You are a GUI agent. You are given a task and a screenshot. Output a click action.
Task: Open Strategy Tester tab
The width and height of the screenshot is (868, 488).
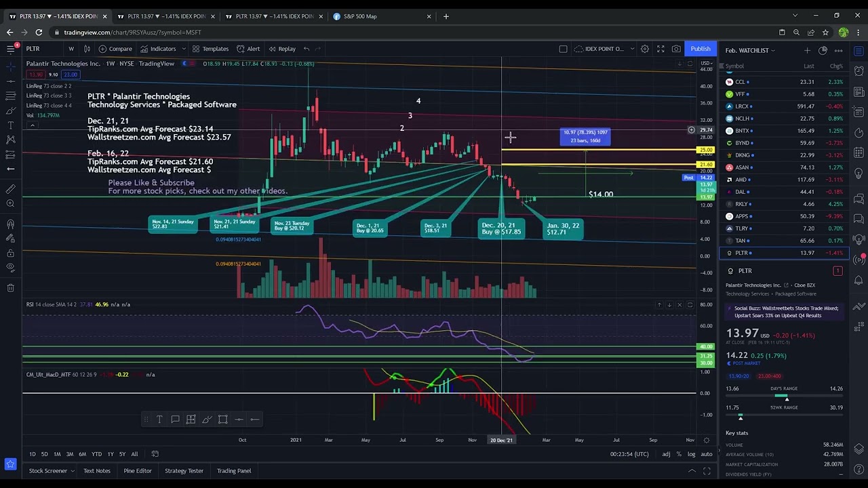tap(184, 470)
